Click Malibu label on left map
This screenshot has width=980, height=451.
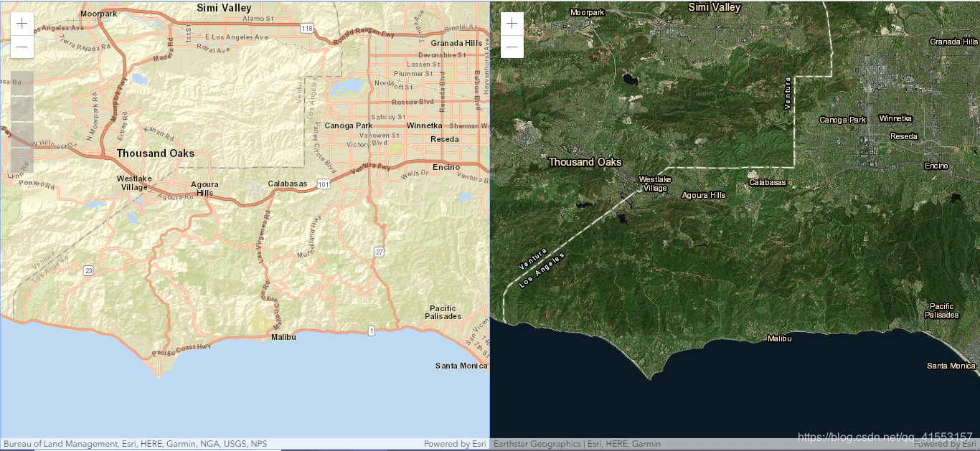point(283,337)
